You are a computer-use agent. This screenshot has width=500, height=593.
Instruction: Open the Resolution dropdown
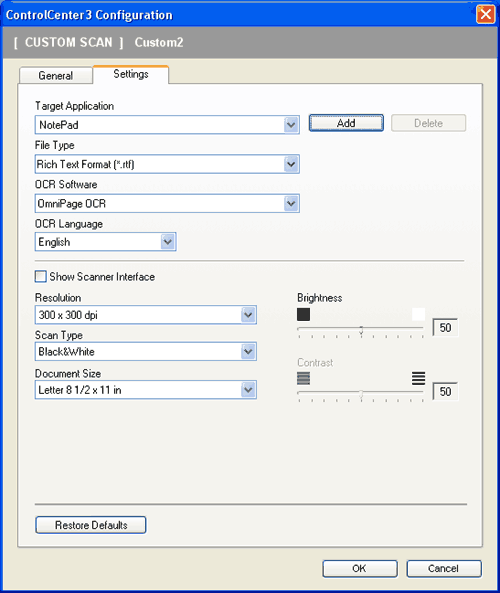pyautogui.click(x=248, y=315)
